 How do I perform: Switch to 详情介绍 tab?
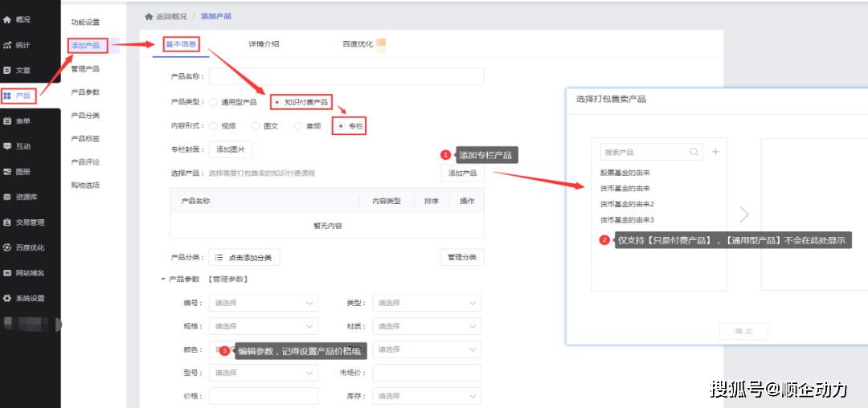[x=264, y=44]
